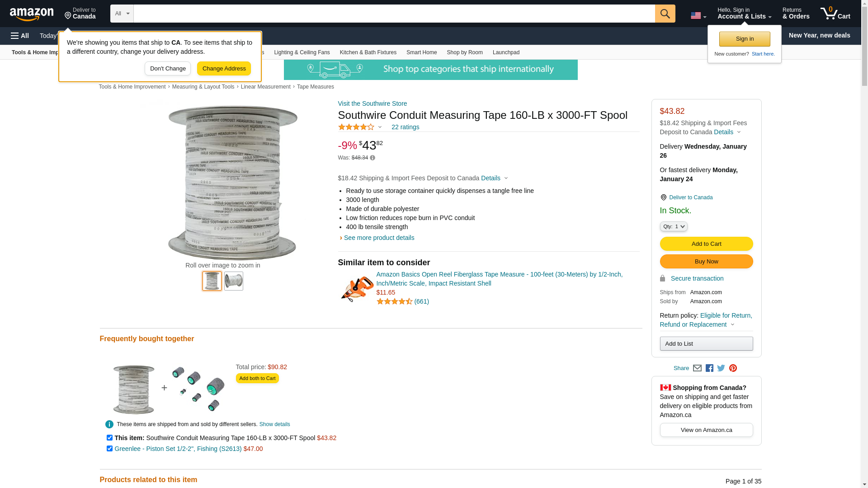Screen dimensions: 868x488
Task: Click the info icon next to Was price
Action: (x=373, y=158)
